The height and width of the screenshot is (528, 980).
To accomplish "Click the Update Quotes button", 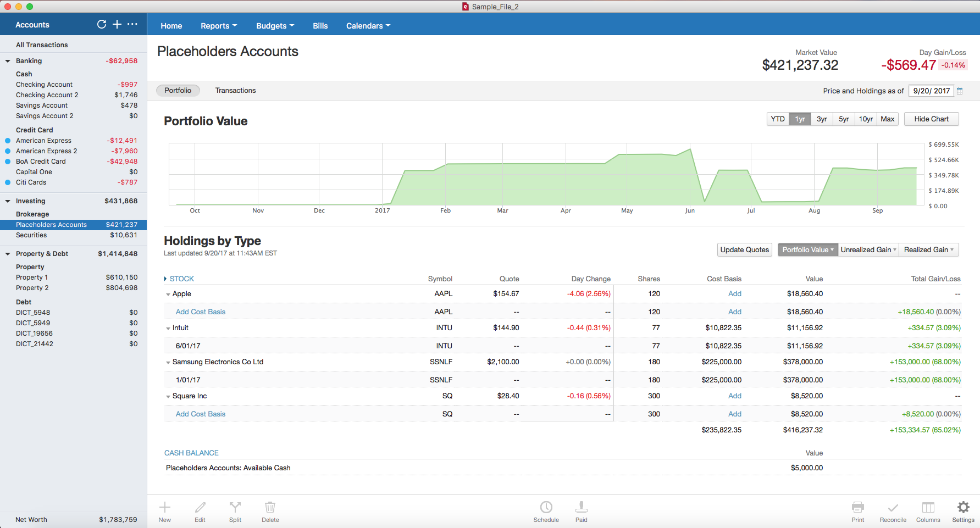I will point(744,250).
